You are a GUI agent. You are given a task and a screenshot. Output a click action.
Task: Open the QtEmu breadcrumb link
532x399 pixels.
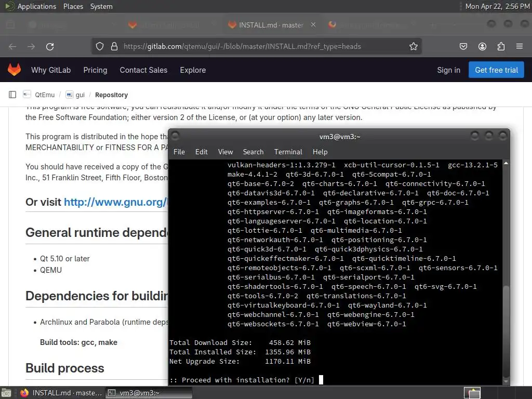pos(45,95)
